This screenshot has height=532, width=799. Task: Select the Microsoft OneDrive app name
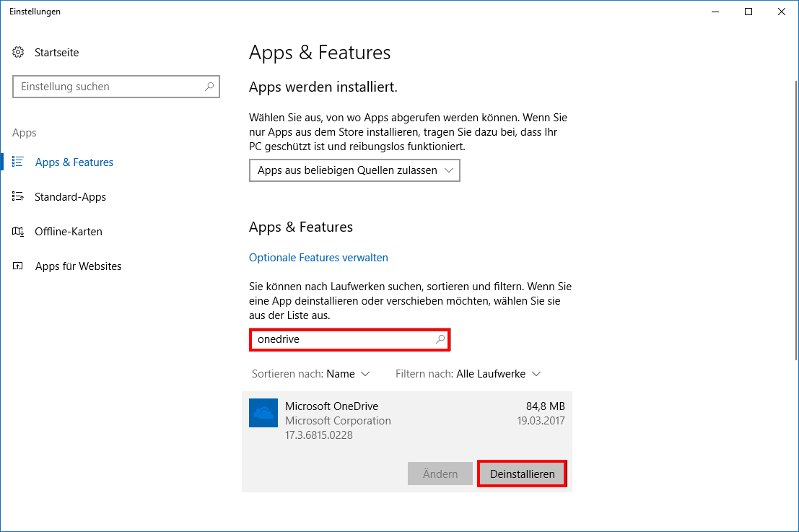tap(332, 406)
